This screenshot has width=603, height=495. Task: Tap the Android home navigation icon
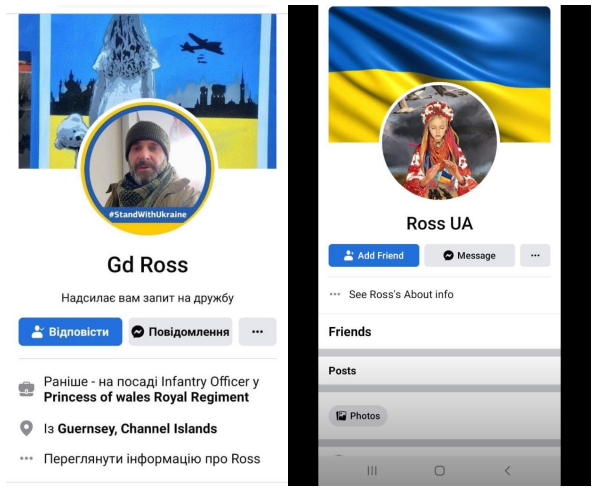click(x=440, y=471)
